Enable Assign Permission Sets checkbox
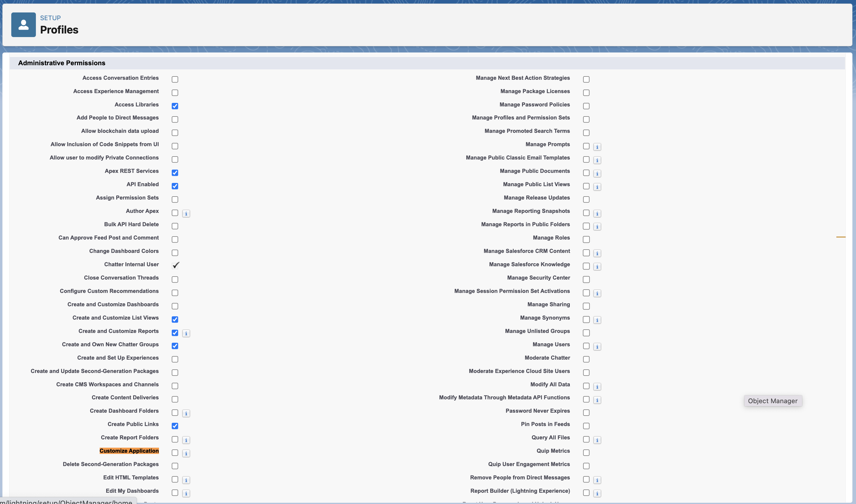This screenshot has width=856, height=504. click(175, 199)
